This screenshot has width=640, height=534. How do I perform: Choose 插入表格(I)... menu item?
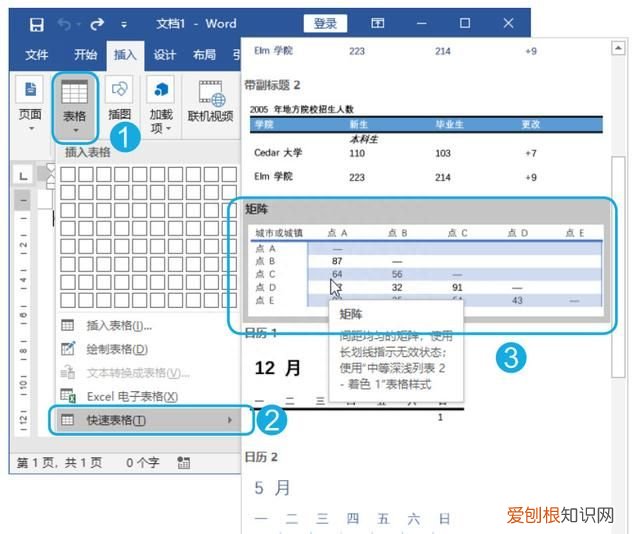(x=147, y=325)
